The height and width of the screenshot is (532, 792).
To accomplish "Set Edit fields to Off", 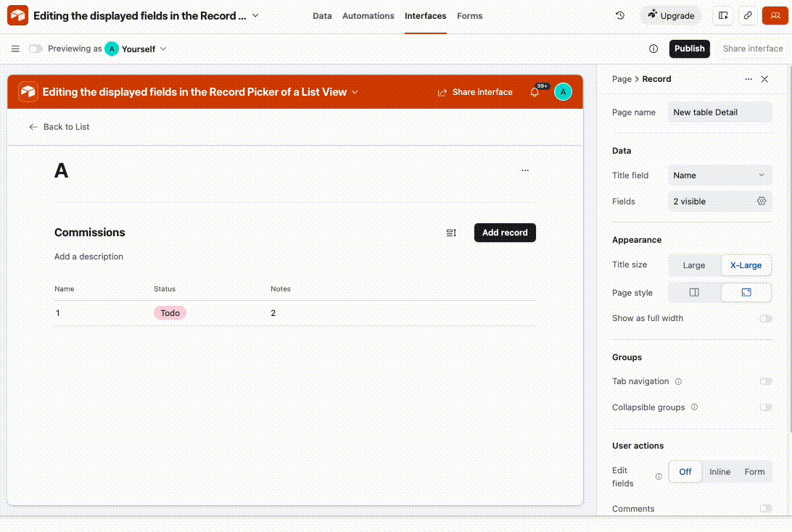I will pyautogui.click(x=685, y=472).
